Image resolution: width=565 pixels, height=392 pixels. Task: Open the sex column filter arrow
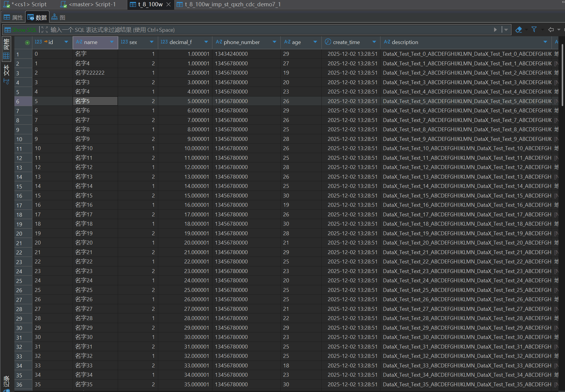tap(152, 42)
